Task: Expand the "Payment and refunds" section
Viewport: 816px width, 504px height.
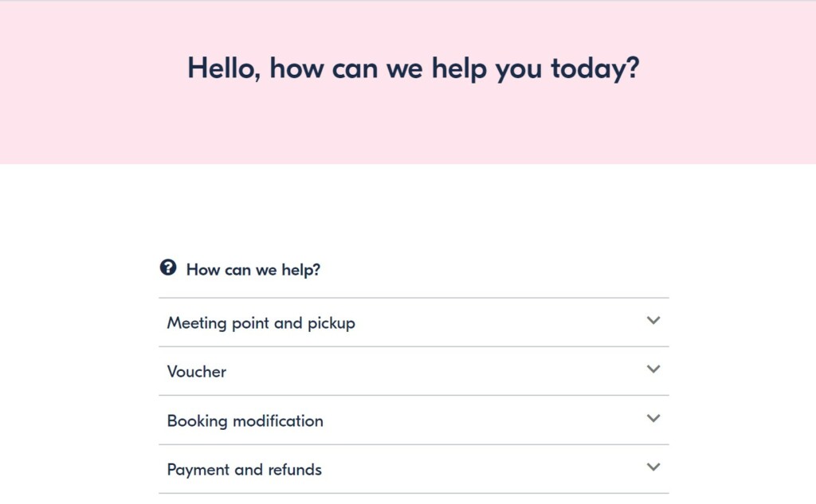Action: pyautogui.click(x=414, y=470)
